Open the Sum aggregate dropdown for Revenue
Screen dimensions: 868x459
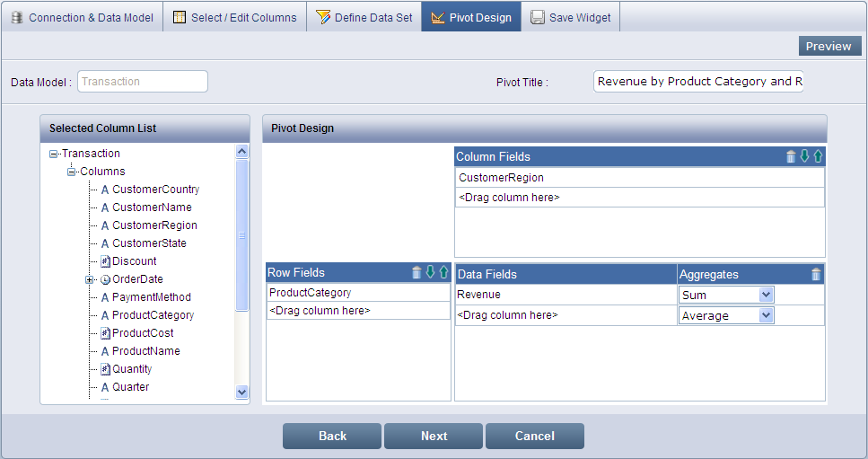tap(765, 295)
